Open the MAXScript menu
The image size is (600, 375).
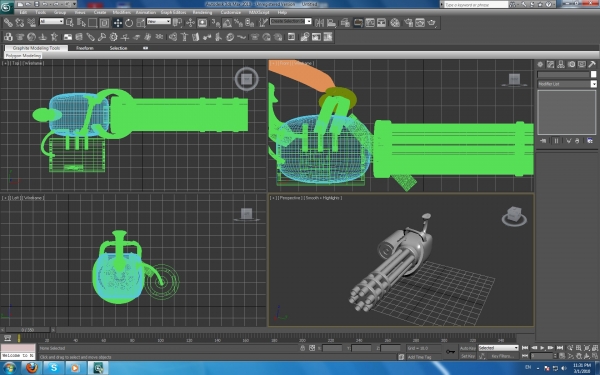coord(259,12)
